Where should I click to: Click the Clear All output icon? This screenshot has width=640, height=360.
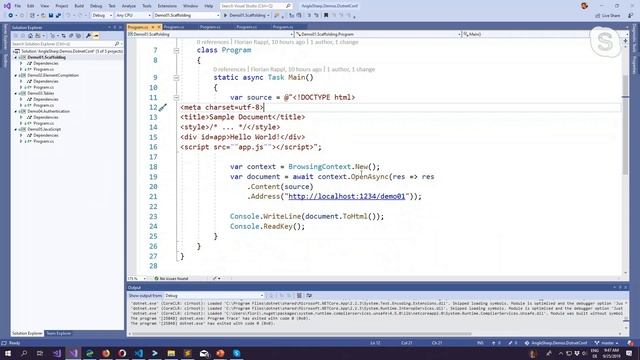[x=299, y=296]
